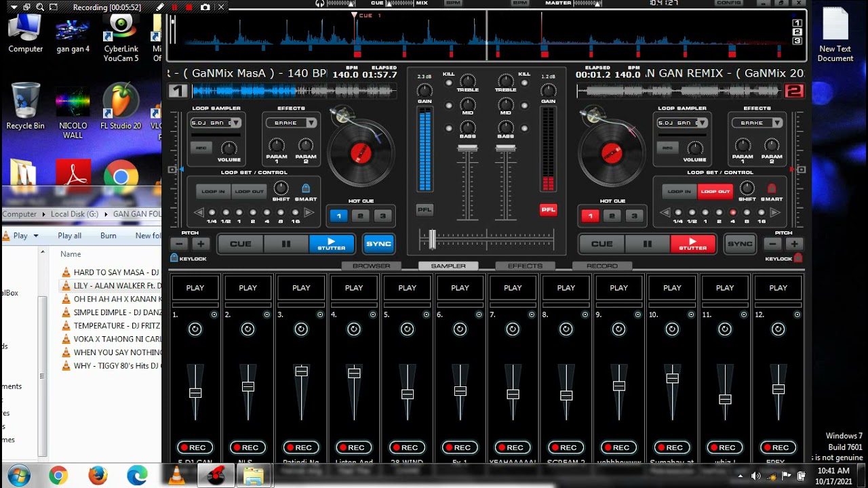Viewport: 868px width, 488px height.
Task: Toggle red PFL button for deck 2
Action: pyautogui.click(x=549, y=210)
